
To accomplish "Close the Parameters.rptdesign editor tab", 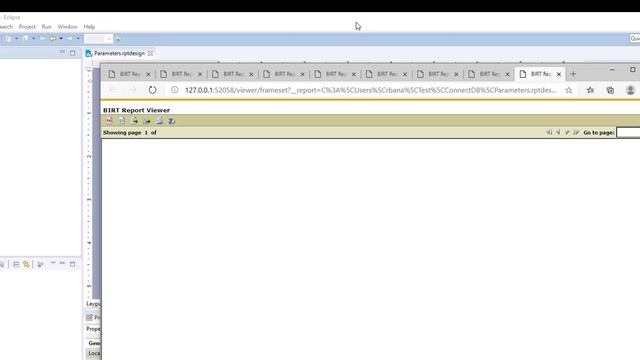I will point(151,53).
